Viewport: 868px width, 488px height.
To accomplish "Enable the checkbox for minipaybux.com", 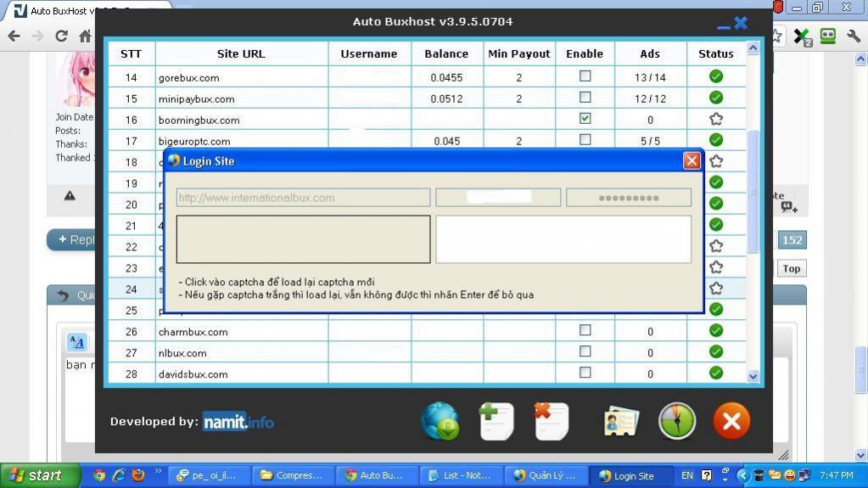I will [585, 97].
